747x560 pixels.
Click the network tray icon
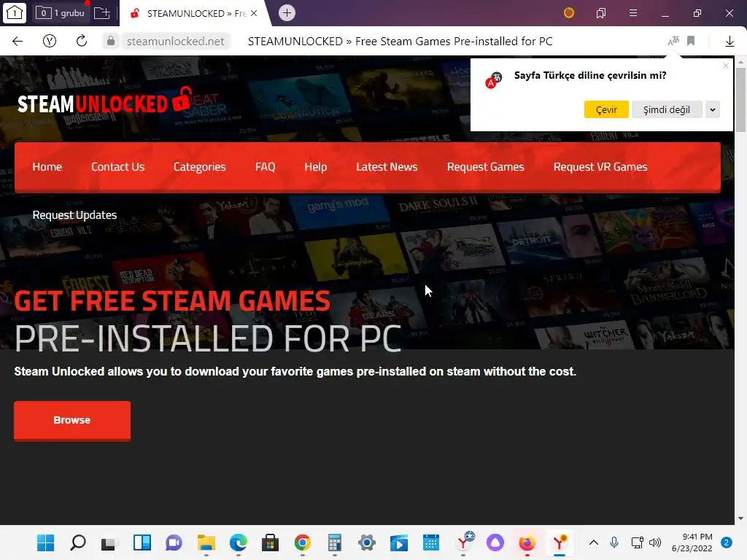(637, 542)
